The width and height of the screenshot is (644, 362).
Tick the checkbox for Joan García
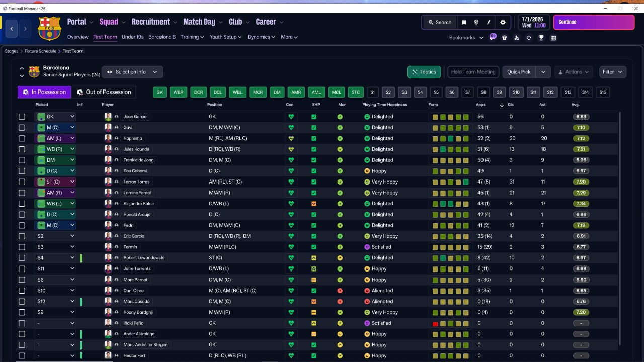pyautogui.click(x=22, y=117)
